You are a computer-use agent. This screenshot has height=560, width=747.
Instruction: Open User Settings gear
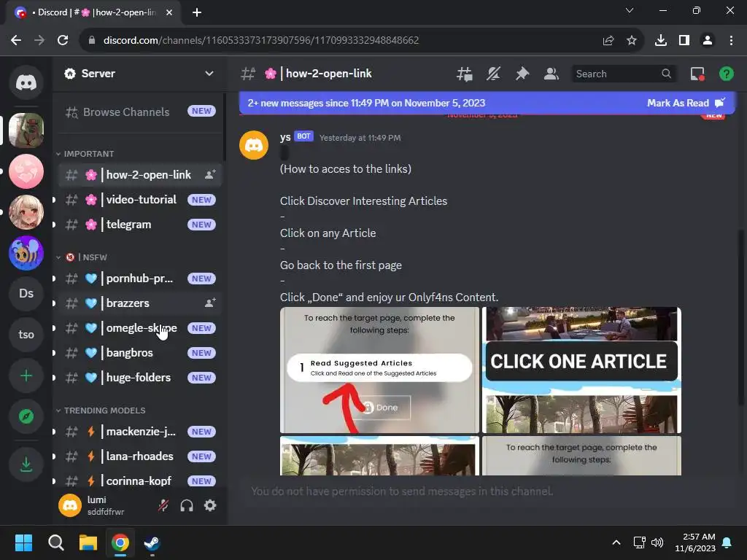[210, 505]
